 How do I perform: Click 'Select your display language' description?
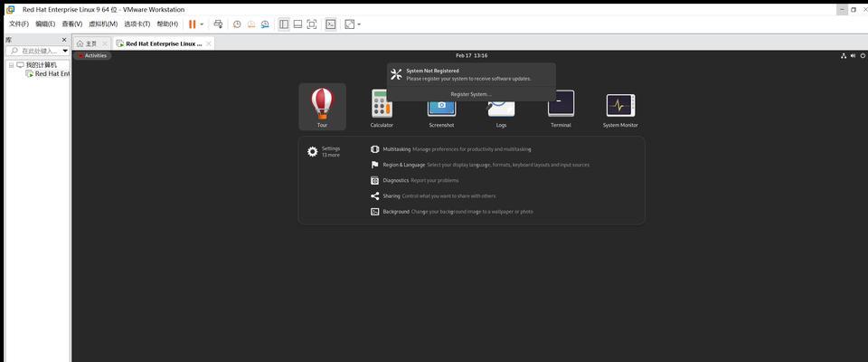point(508,165)
